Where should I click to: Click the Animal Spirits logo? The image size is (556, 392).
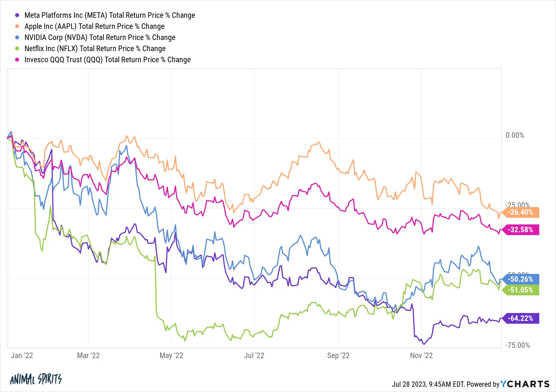(x=36, y=379)
